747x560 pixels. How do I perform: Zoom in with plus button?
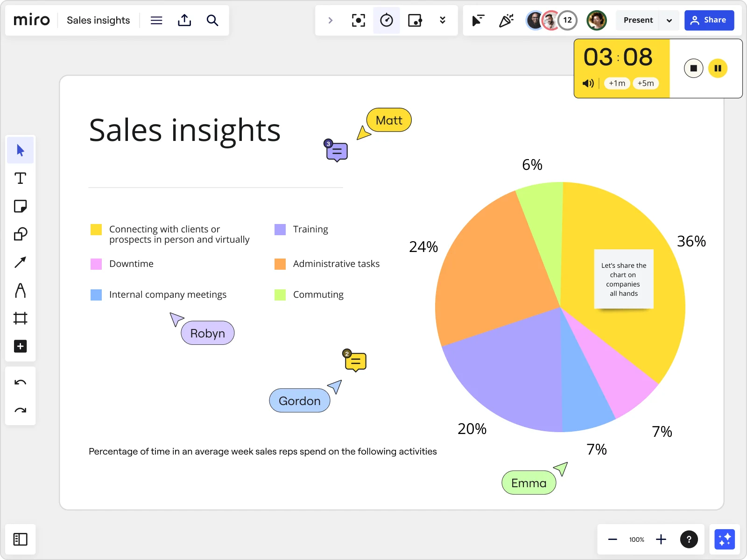661,539
